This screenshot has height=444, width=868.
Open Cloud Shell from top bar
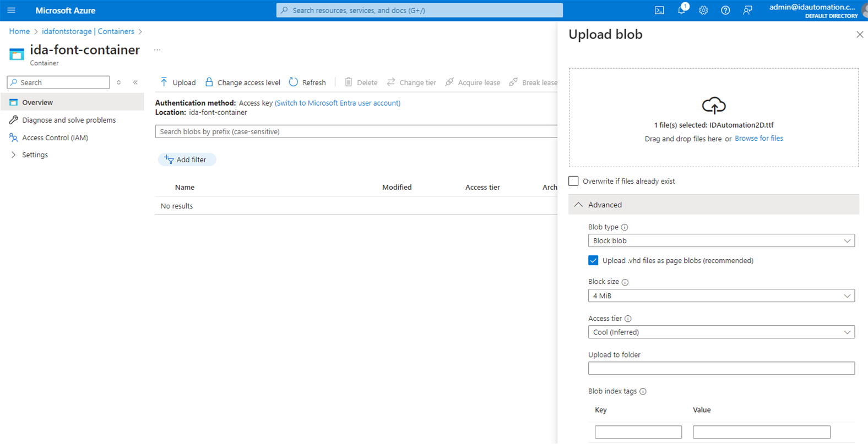(659, 10)
